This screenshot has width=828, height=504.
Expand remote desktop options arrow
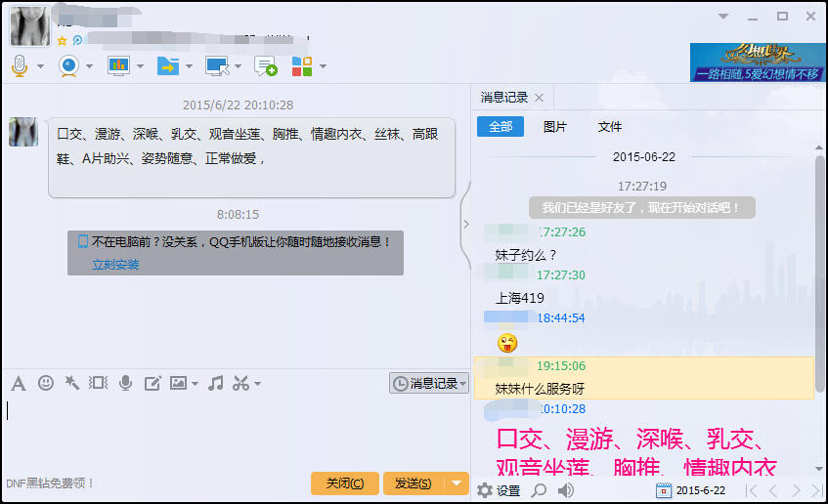click(238, 66)
